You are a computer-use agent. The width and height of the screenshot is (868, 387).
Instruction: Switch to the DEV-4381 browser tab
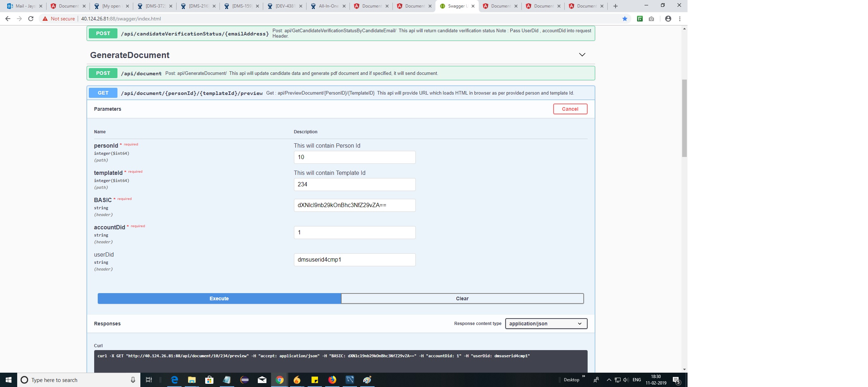(x=285, y=6)
